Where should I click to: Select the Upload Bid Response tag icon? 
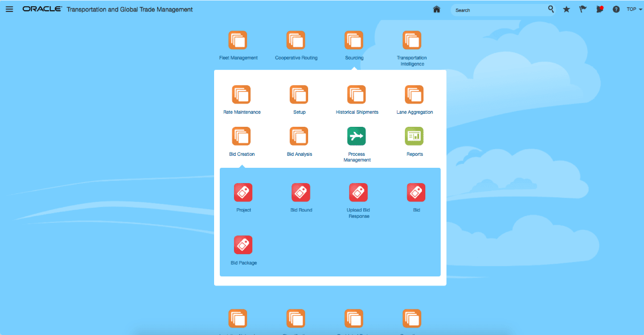pyautogui.click(x=358, y=192)
